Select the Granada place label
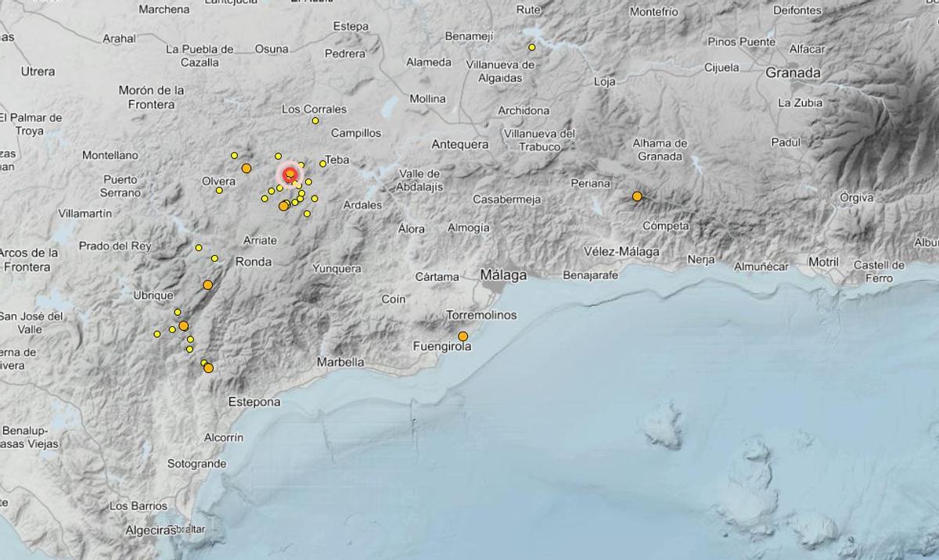 (x=793, y=73)
